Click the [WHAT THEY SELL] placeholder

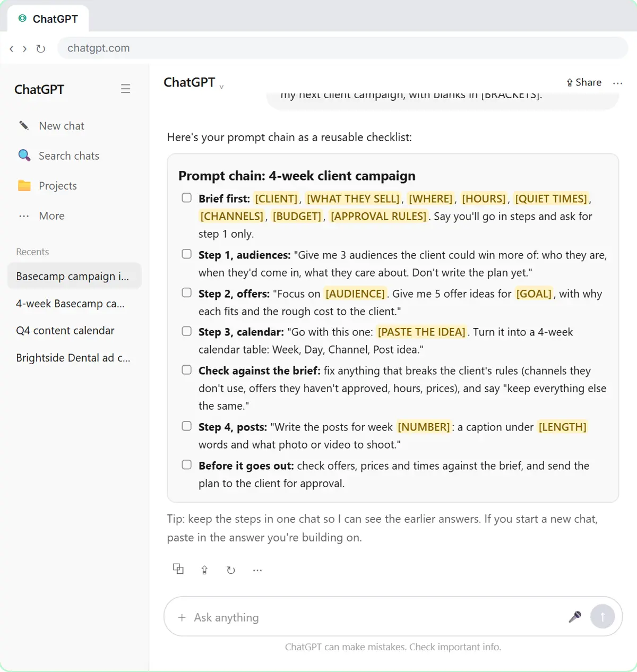(x=353, y=199)
